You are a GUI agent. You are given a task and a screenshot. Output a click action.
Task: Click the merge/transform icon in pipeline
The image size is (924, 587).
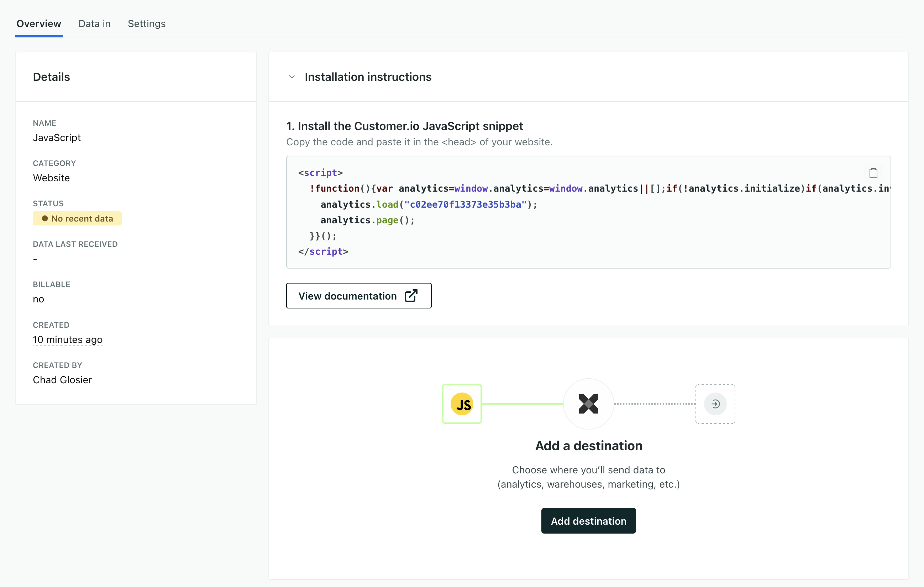coord(588,403)
